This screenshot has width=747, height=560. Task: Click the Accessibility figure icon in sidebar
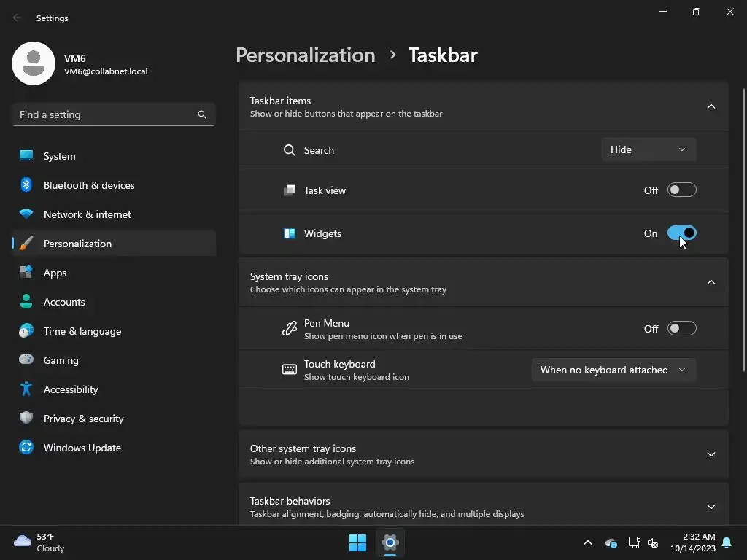coord(26,389)
